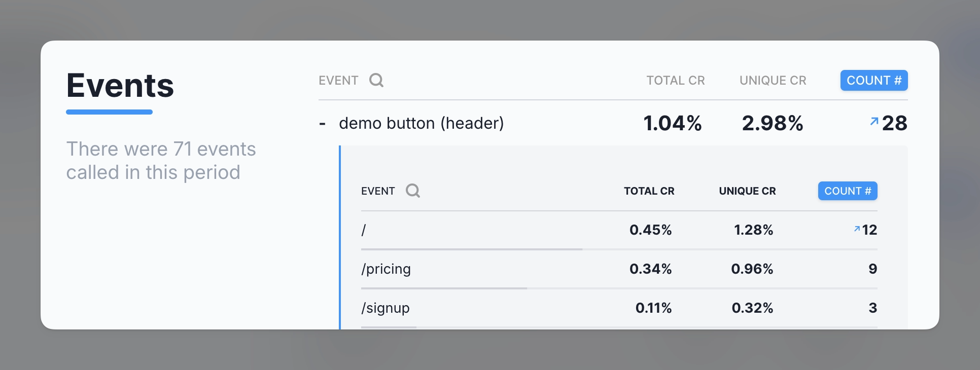Click the progress bar under the "/" row
Viewport: 980px width, 370px height.
click(x=471, y=249)
